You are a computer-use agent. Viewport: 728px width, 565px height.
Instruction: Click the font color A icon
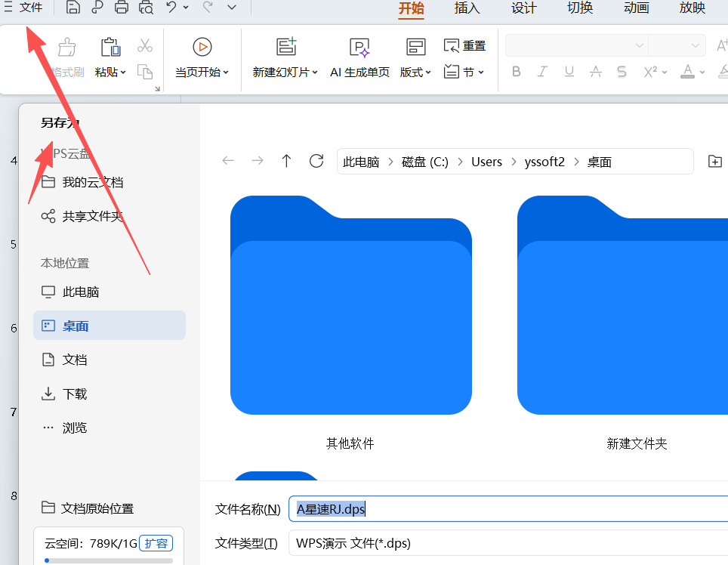(688, 72)
